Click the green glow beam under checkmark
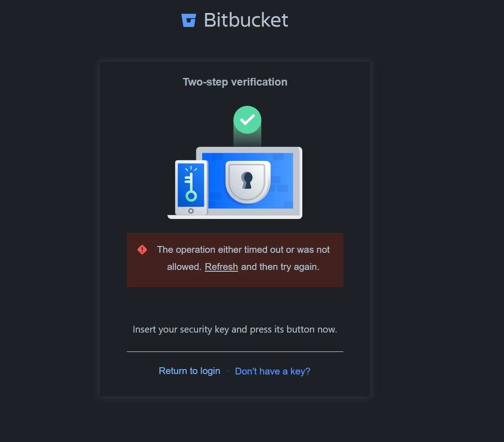 pyautogui.click(x=247, y=140)
